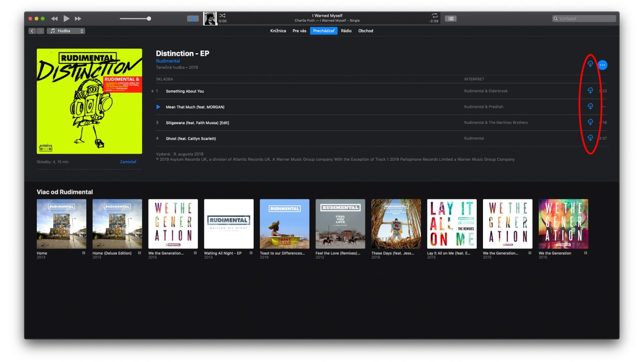Toggle repeat in the now playing bar

click(x=435, y=16)
